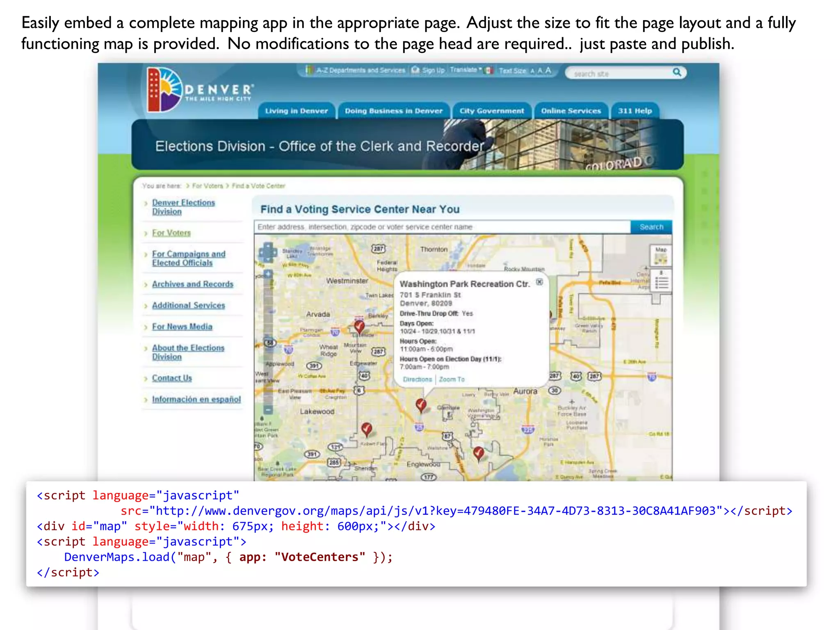Open the City Government tab
Screen dimensions: 840x630
click(x=492, y=111)
